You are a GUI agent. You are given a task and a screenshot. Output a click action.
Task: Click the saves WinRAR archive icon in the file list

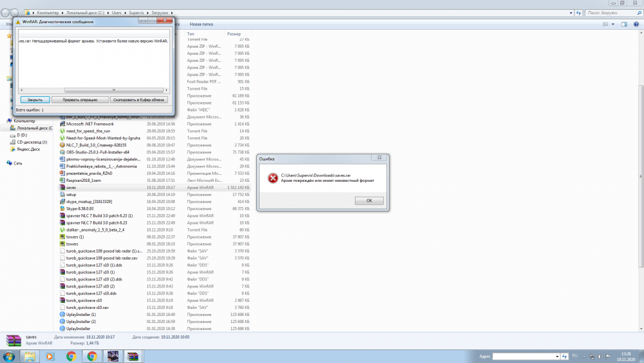pyautogui.click(x=62, y=188)
